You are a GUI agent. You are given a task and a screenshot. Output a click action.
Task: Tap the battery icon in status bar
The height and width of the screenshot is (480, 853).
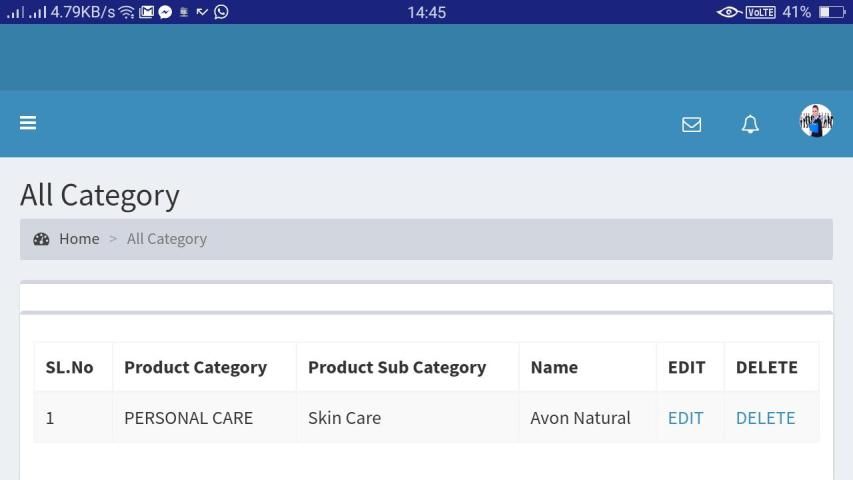coord(831,12)
